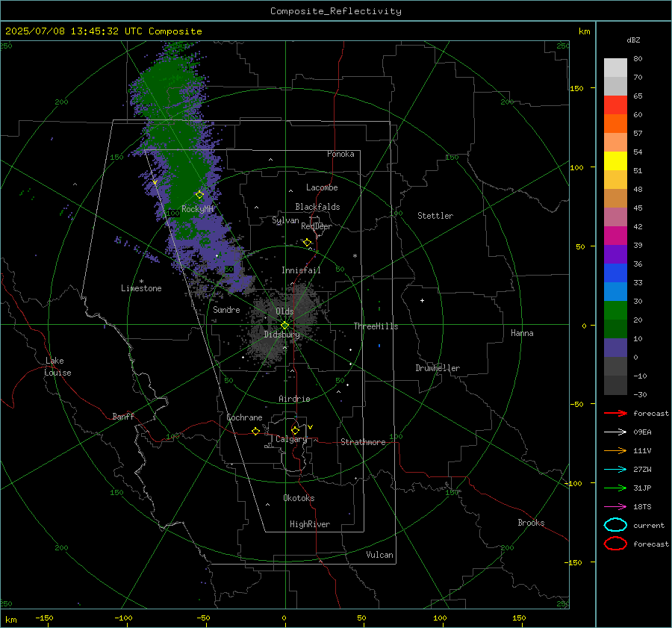Click the light blue 30–33 dBZ swatch
This screenshot has width=672, height=628.
615,291
